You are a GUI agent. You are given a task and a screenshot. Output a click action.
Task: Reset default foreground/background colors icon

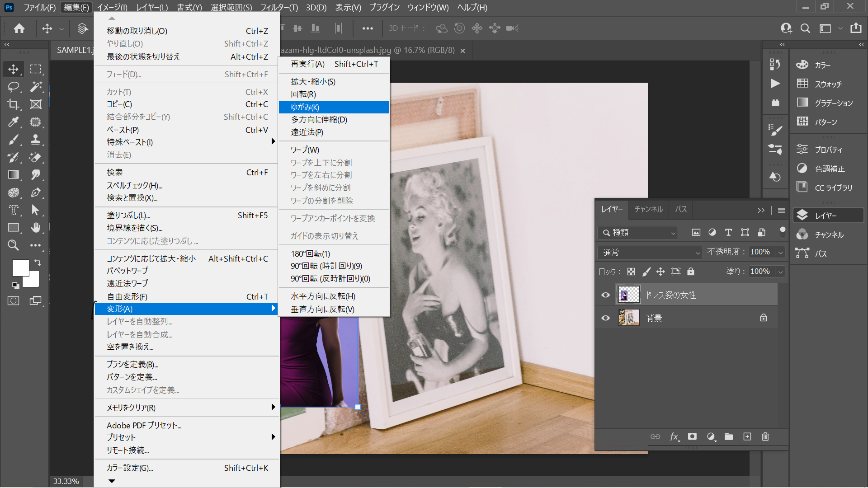pos(16,285)
